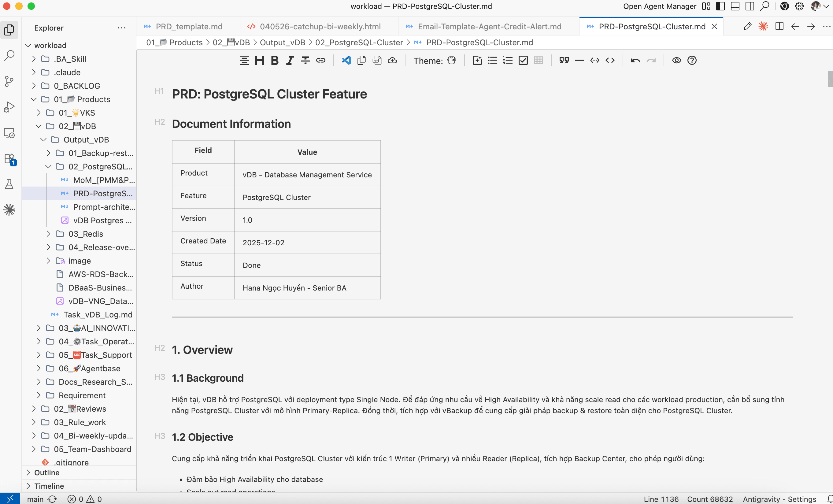Open Task_vDB_Log.md in the explorer
Screen dimensions: 833x504
coord(98,314)
